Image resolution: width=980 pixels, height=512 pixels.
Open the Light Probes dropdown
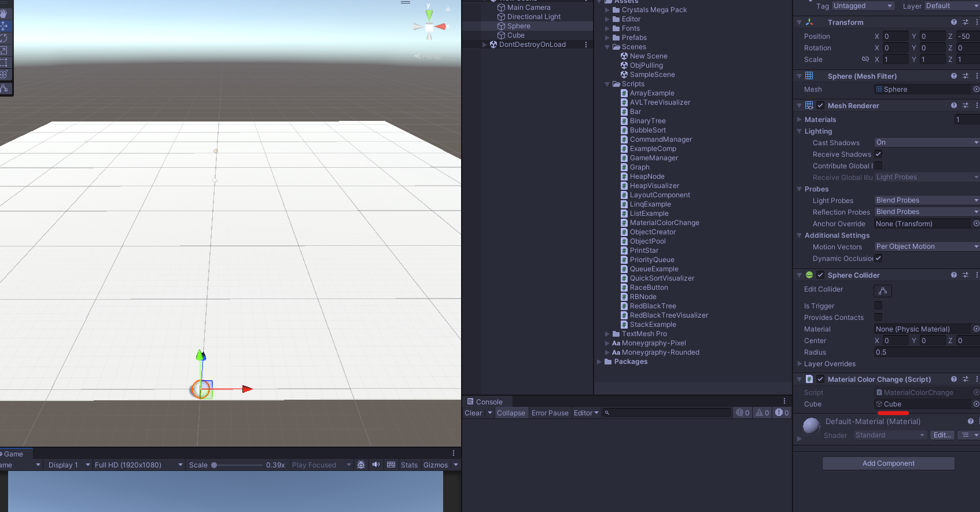click(927, 200)
